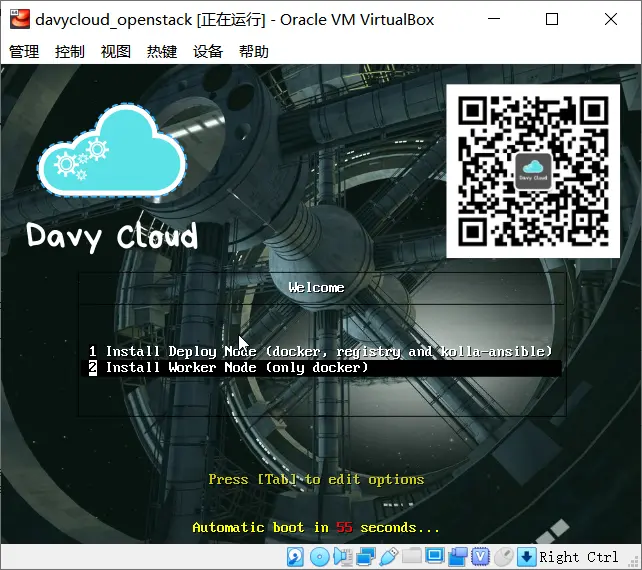Open the 控制 menu

tap(70, 52)
